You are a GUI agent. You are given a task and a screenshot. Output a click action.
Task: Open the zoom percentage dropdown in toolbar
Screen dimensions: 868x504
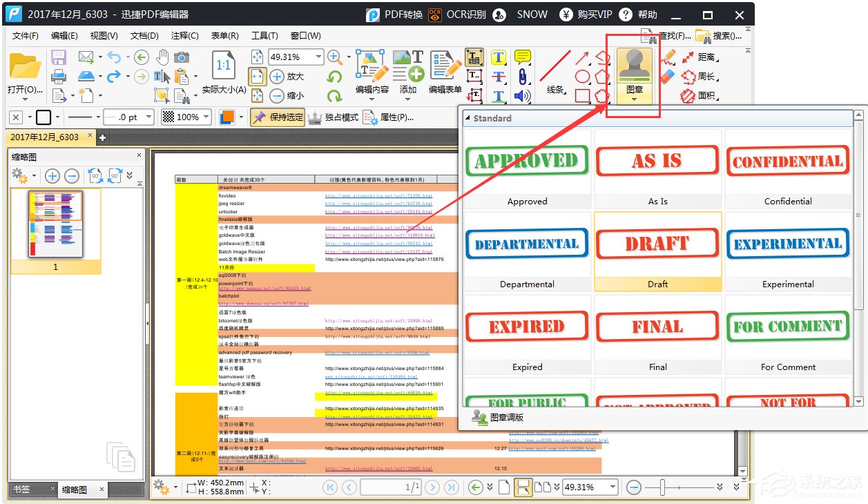318,57
